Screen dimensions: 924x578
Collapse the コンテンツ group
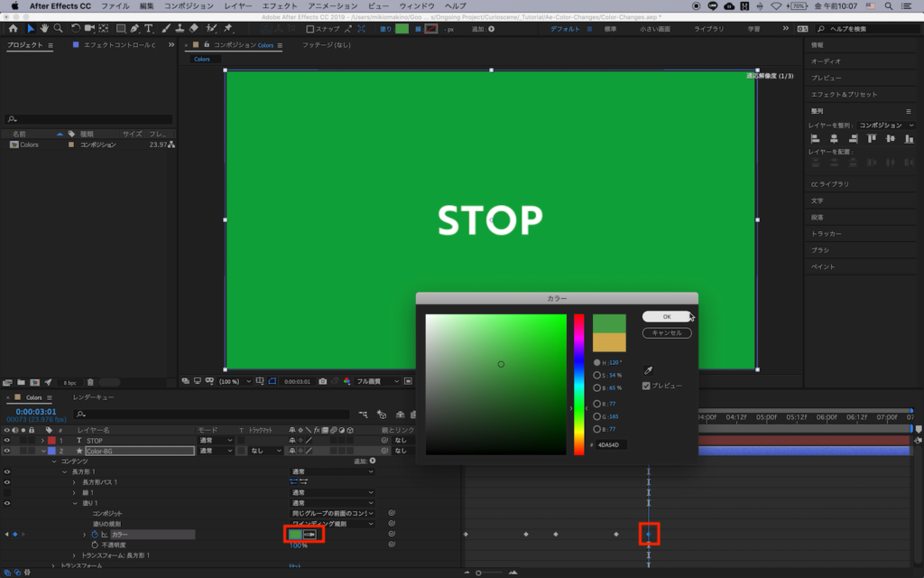click(53, 461)
